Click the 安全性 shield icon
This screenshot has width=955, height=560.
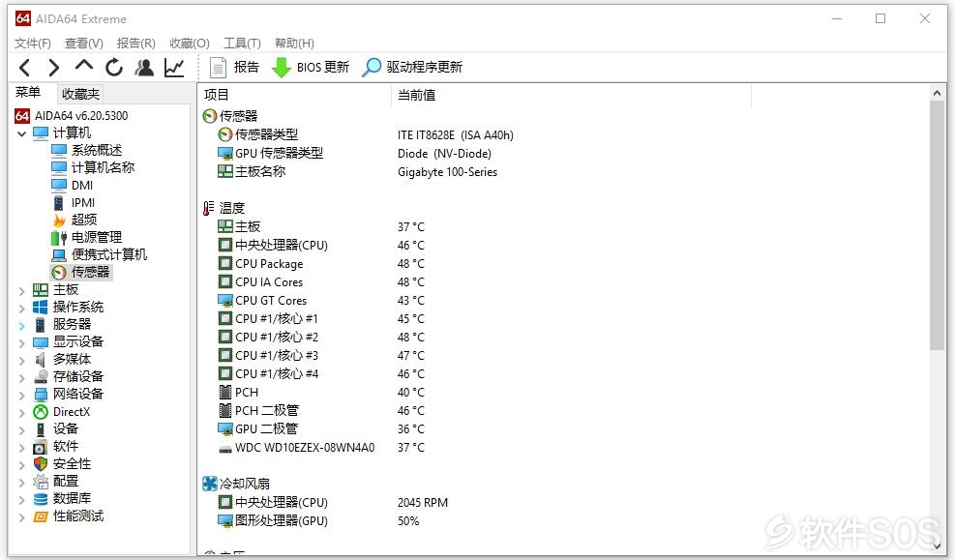pos(41,464)
